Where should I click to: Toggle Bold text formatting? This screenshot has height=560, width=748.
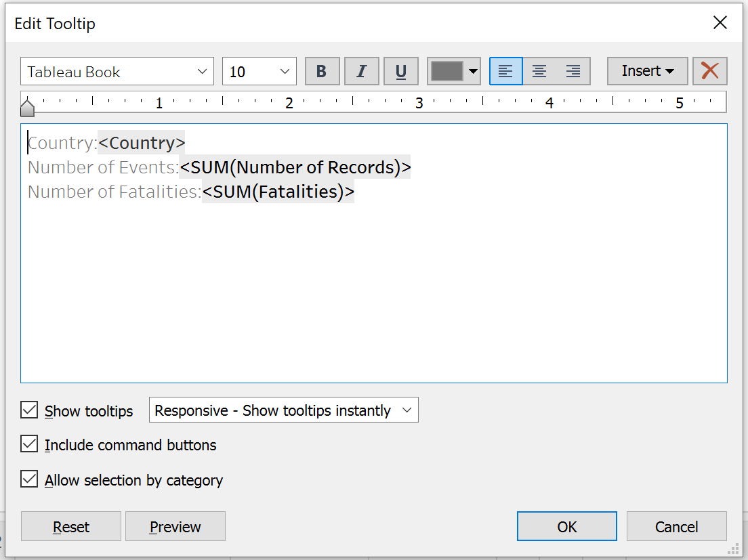(x=322, y=71)
